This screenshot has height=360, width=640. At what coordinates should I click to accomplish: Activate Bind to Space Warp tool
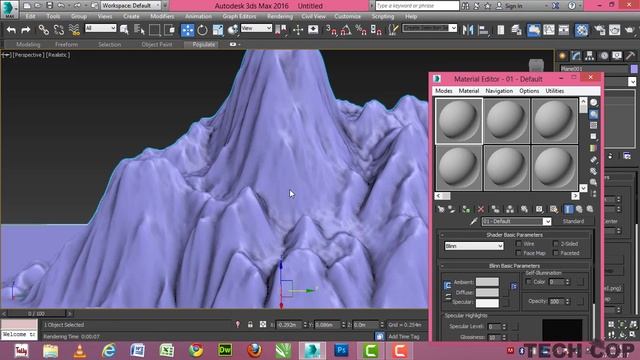pyautogui.click(x=74, y=30)
